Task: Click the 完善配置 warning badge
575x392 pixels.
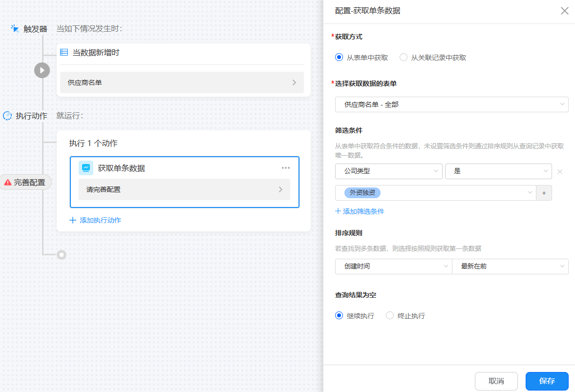Action: pos(25,182)
